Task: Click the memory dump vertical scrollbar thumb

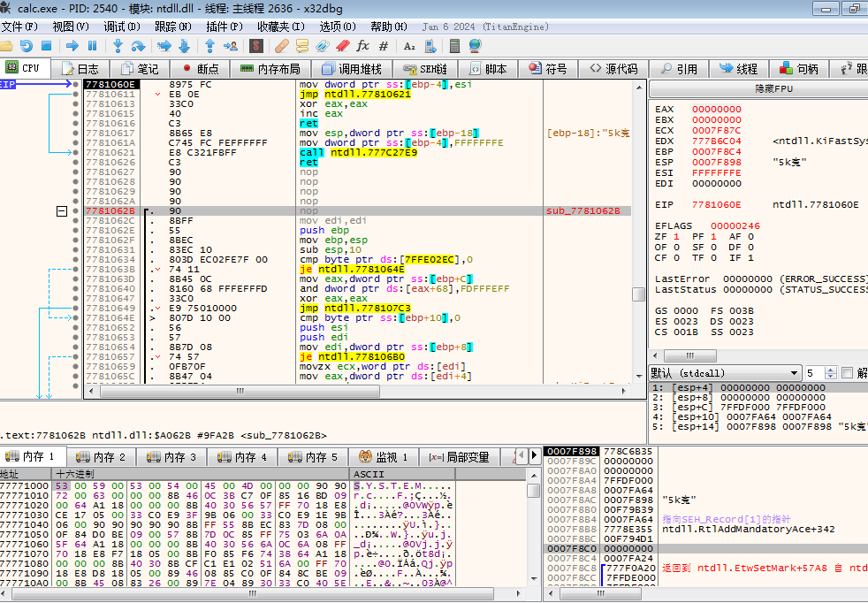Action: [533, 491]
